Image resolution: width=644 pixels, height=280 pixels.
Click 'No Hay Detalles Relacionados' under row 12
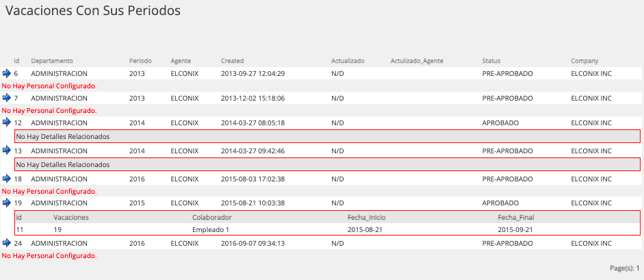click(63, 137)
